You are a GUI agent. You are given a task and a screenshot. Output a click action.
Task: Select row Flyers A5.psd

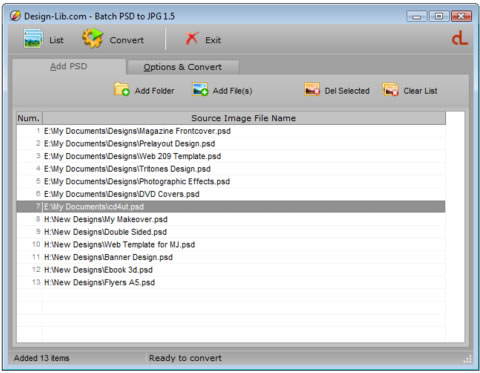tap(231, 283)
